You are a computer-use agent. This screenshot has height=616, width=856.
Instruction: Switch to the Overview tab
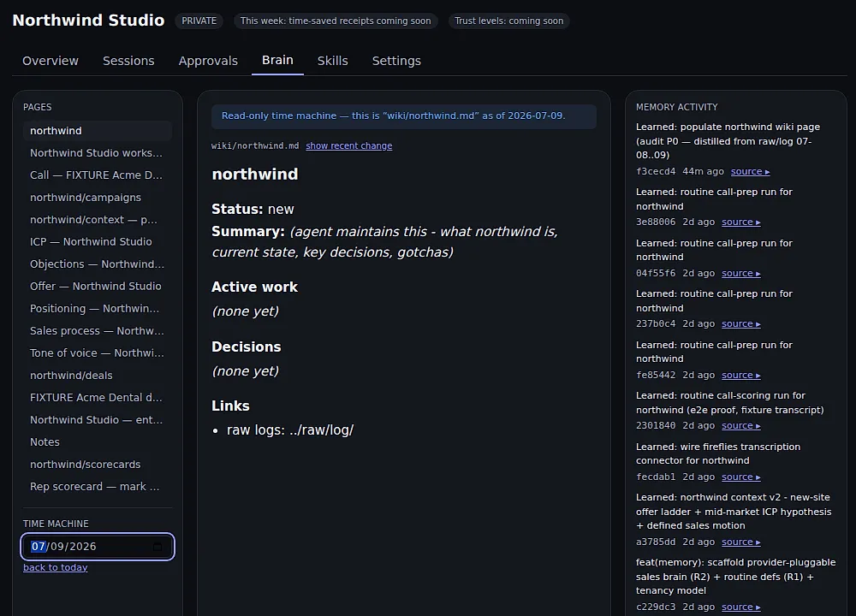coord(51,61)
